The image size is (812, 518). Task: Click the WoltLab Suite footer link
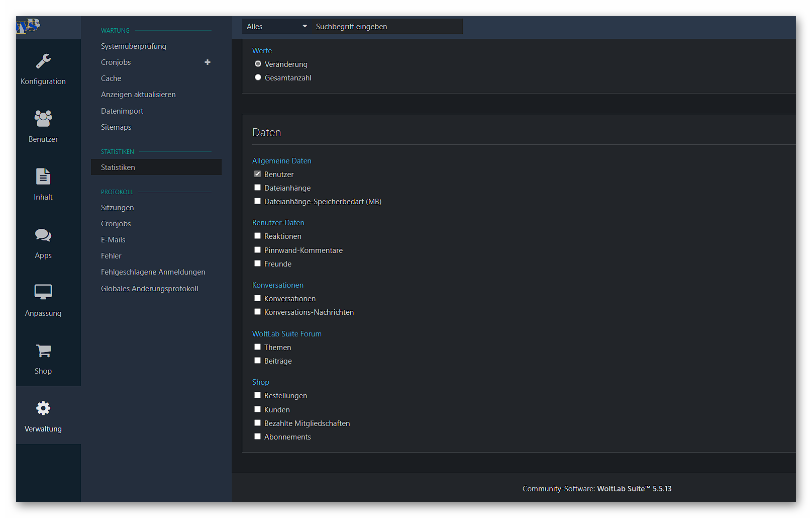634,489
